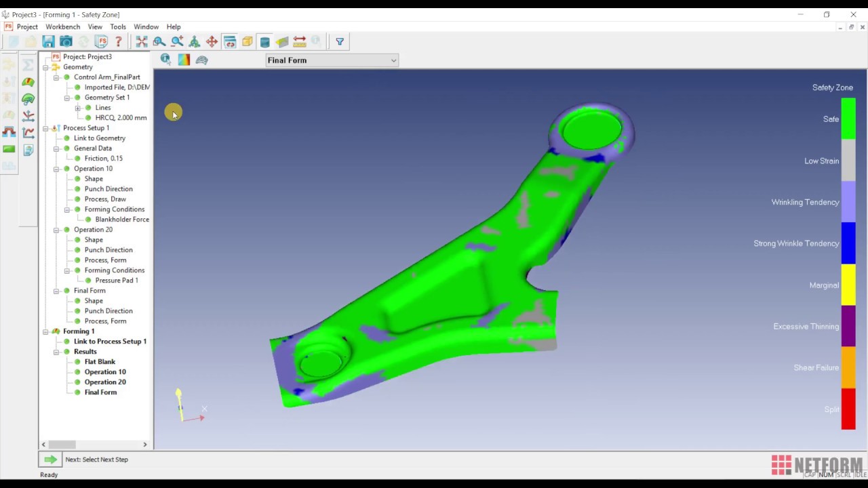Click the yellow cube view icon
The image size is (868, 488).
click(248, 41)
